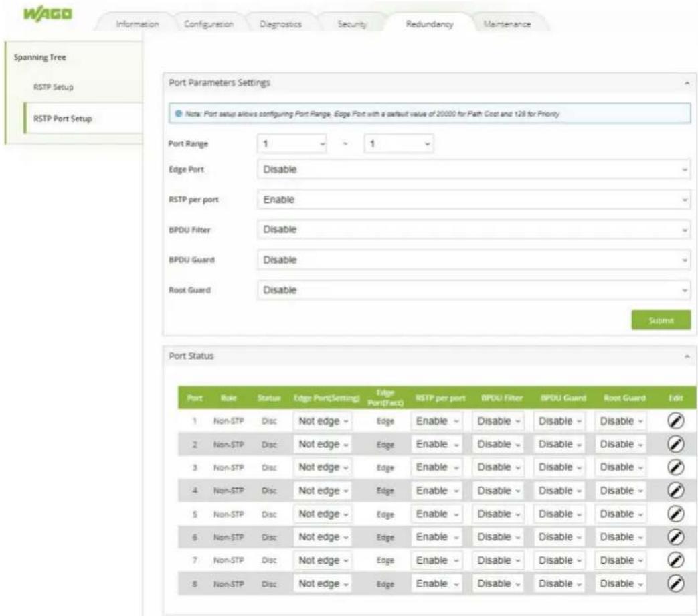The width and height of the screenshot is (698, 616).
Task: Open port 7 BPDU Filter dropdown
Action: 498,560
